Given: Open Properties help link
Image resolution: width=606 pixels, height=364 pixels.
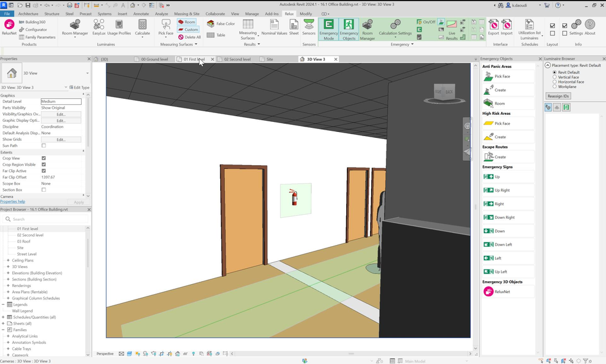Looking at the screenshot, I should pos(13,202).
